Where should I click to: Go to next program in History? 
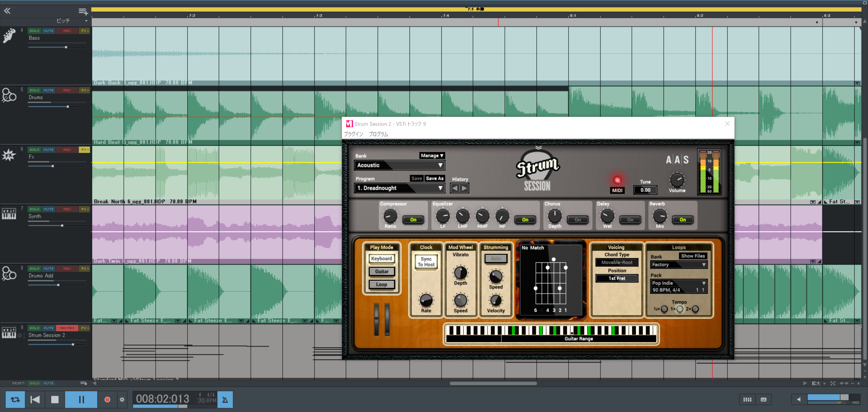pyautogui.click(x=464, y=188)
